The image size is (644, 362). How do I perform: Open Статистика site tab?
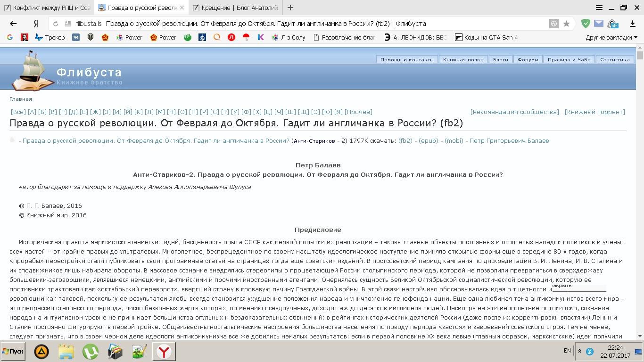point(615,59)
